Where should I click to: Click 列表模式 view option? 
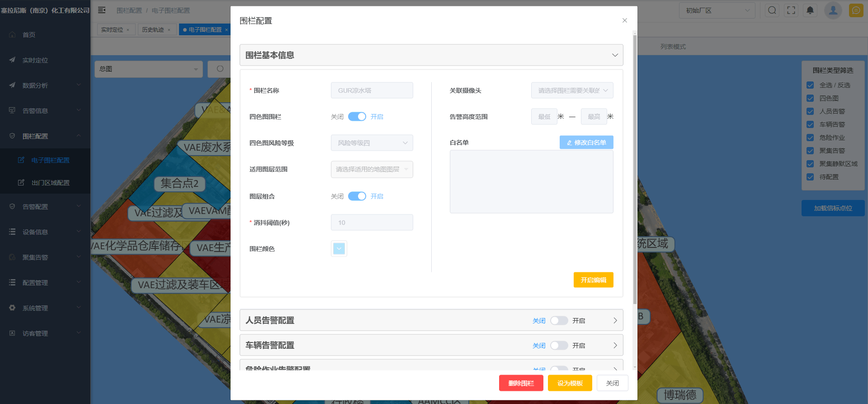click(673, 47)
